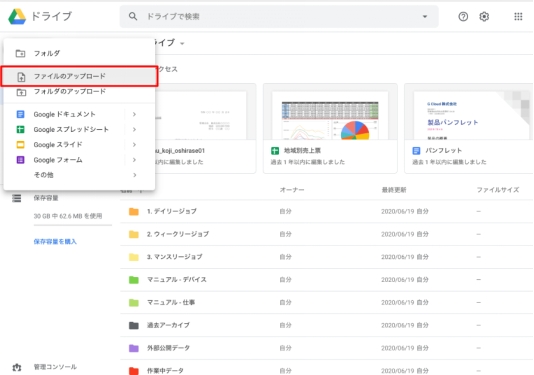
Task: Select the マニュアル - 仕事 folder row
Action: click(327, 302)
